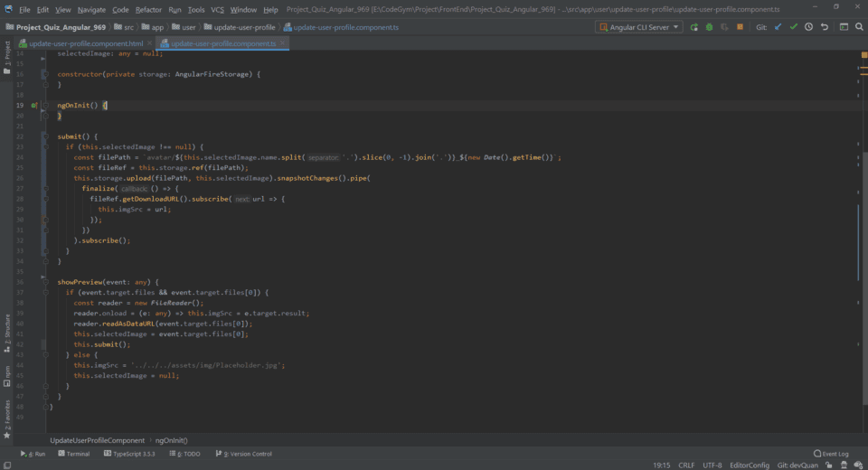Commit changes with the green checkmark

pos(793,27)
